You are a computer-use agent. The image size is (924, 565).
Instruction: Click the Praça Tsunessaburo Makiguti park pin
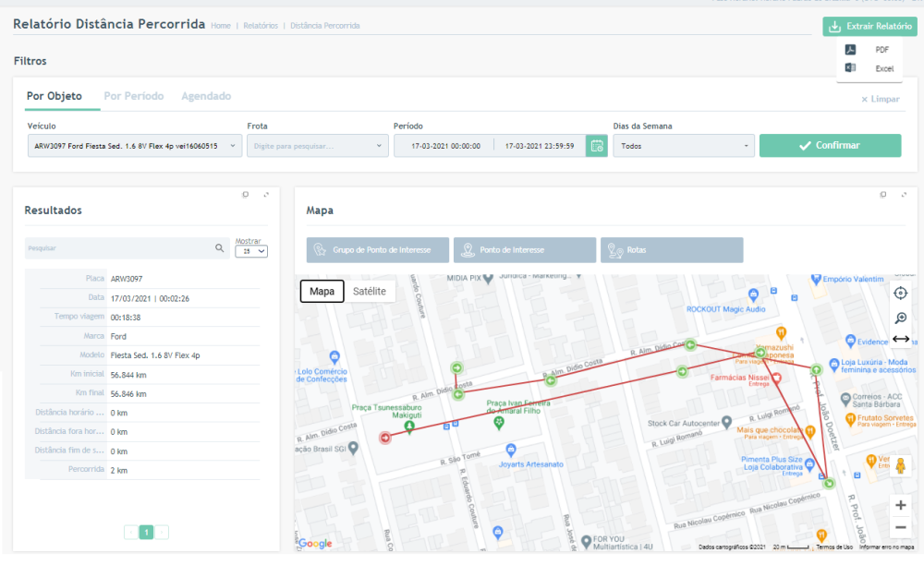click(409, 427)
